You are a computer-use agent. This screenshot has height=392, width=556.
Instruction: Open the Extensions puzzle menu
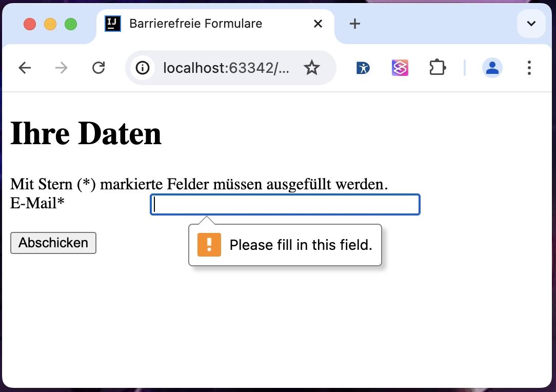[437, 68]
